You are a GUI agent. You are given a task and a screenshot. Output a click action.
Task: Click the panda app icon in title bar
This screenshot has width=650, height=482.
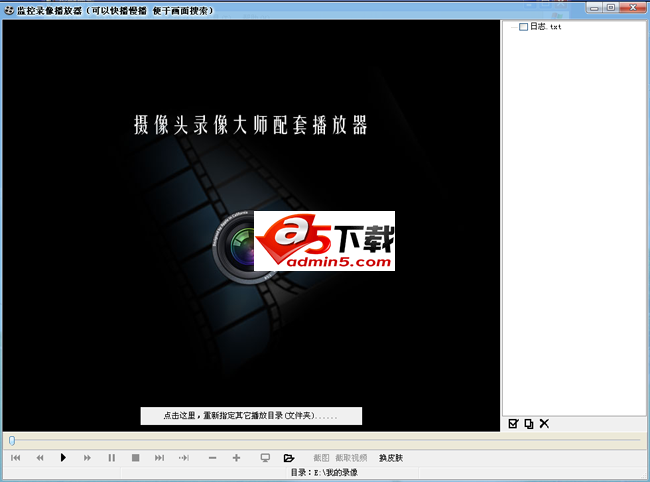click(x=9, y=10)
